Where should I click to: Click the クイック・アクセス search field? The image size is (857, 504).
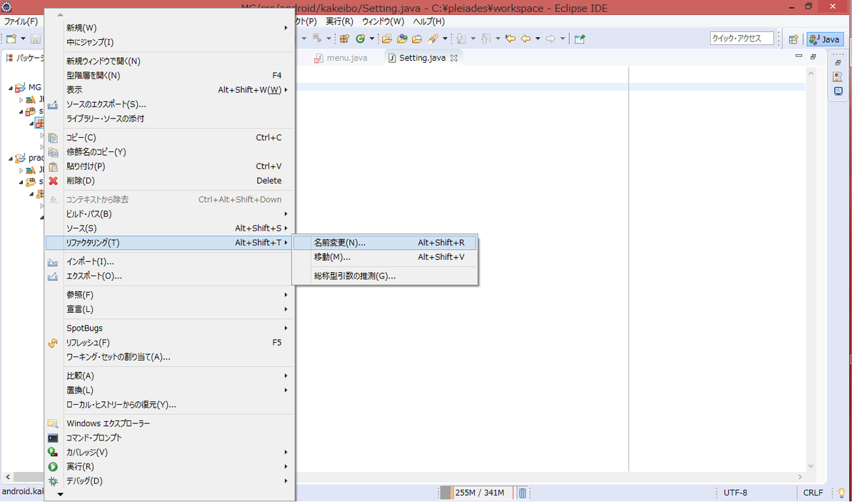tap(741, 39)
